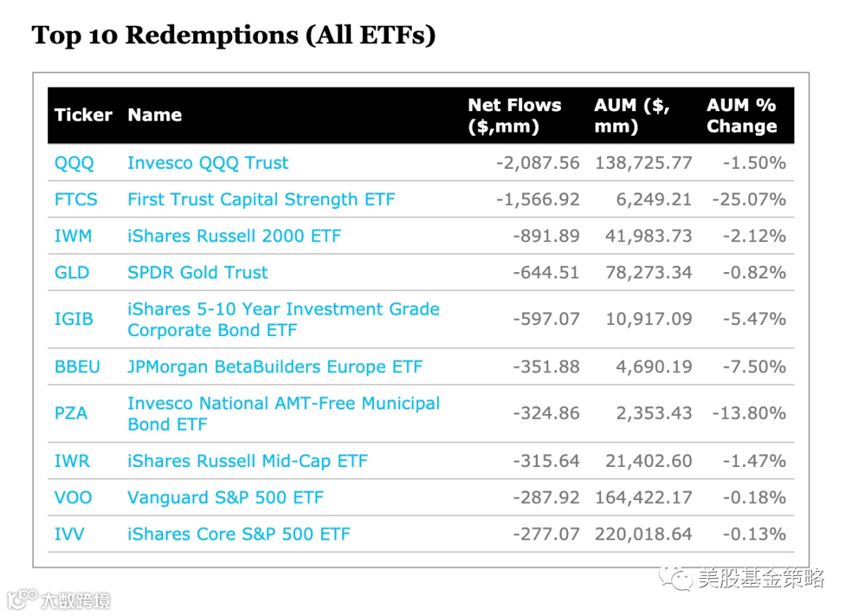Open iShares 5-10 Year Investment Grade link
The width and height of the screenshot is (852, 616).
coord(283,309)
